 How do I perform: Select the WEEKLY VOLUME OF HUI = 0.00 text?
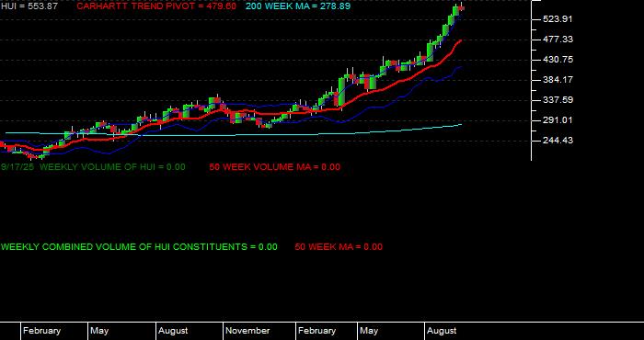pyautogui.click(x=112, y=167)
